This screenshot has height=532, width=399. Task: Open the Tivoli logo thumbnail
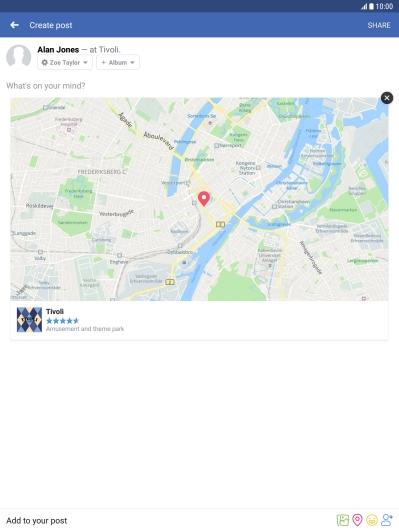coord(30,320)
